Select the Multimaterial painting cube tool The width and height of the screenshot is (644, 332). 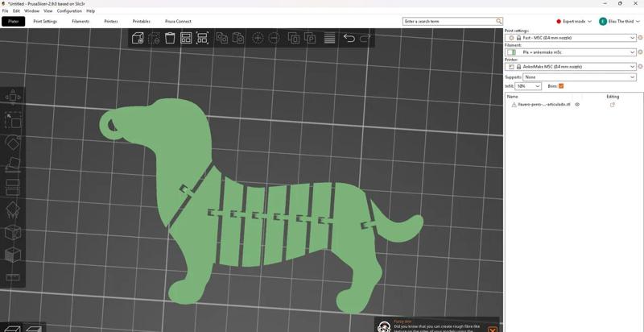point(13,255)
